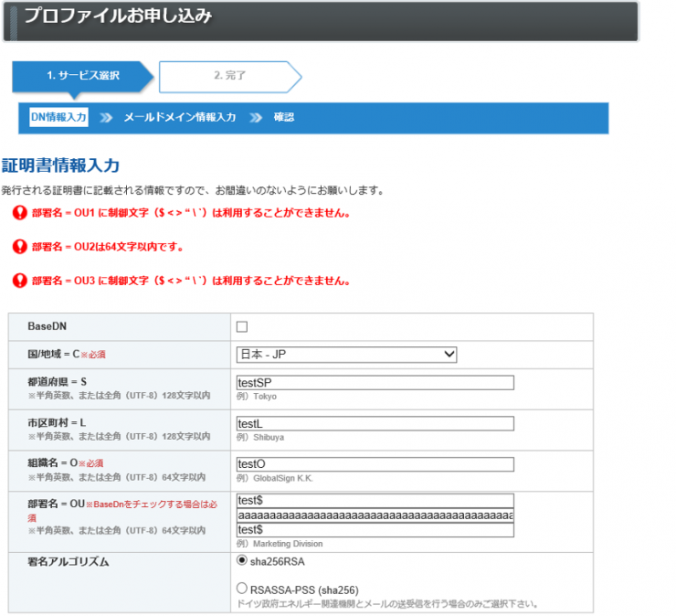The height and width of the screenshot is (616, 676).
Task: Click the 1. サービス選択 step tab
Action: click(83, 77)
